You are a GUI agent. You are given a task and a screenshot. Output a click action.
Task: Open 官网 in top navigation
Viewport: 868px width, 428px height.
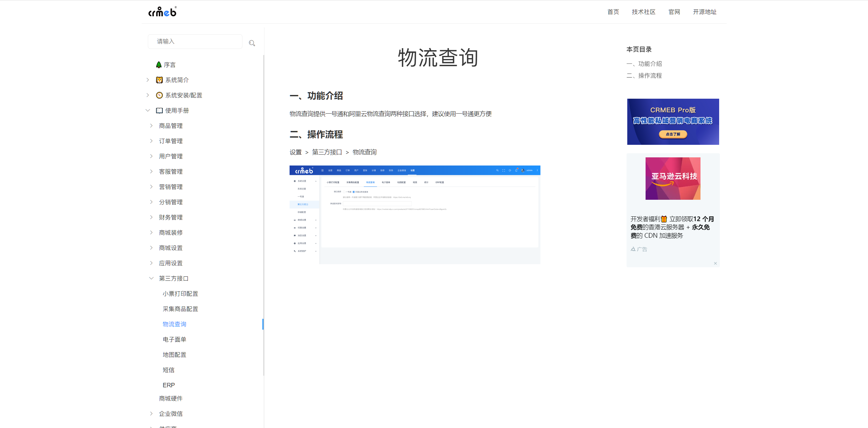pos(674,12)
